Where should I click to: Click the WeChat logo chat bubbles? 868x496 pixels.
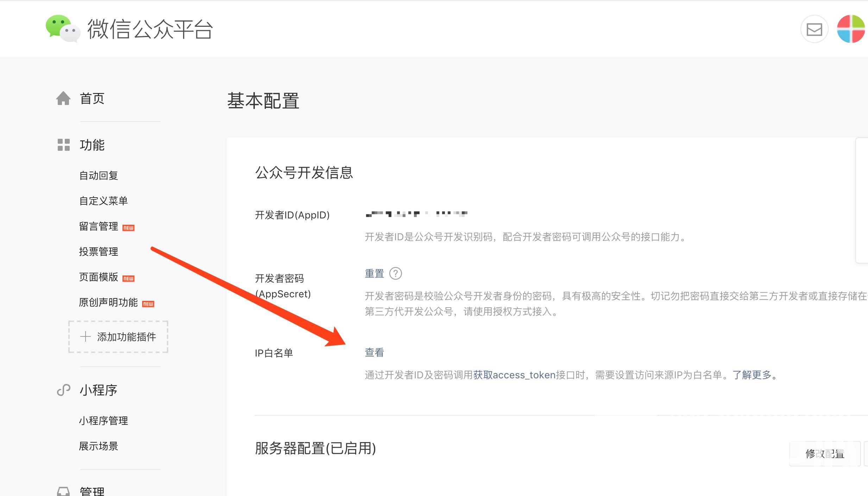point(63,29)
